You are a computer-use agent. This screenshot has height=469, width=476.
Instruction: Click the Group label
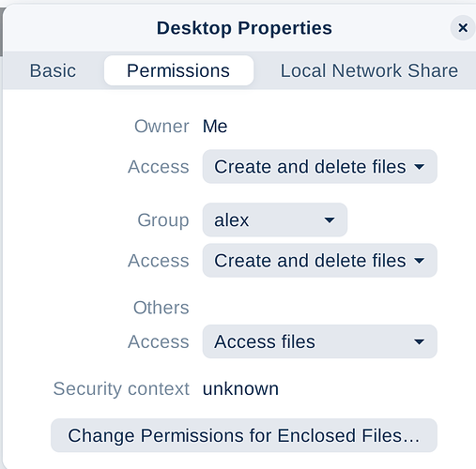(x=163, y=220)
